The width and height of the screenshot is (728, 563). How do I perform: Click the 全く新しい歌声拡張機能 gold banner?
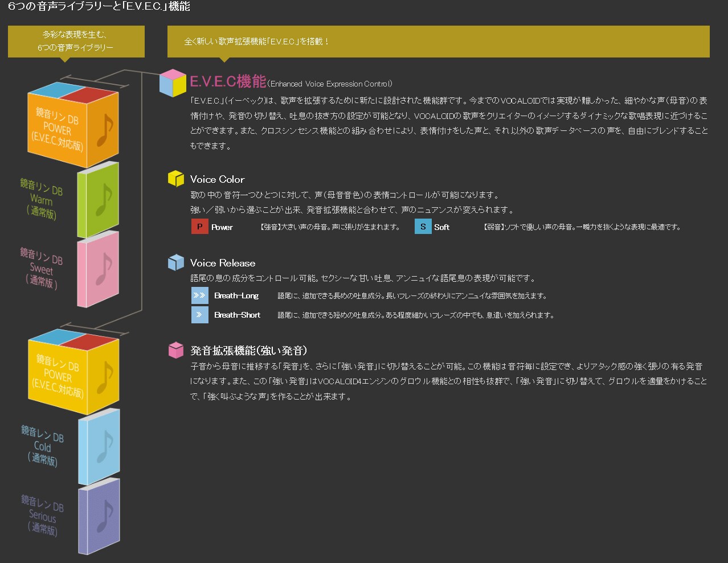pos(439,42)
